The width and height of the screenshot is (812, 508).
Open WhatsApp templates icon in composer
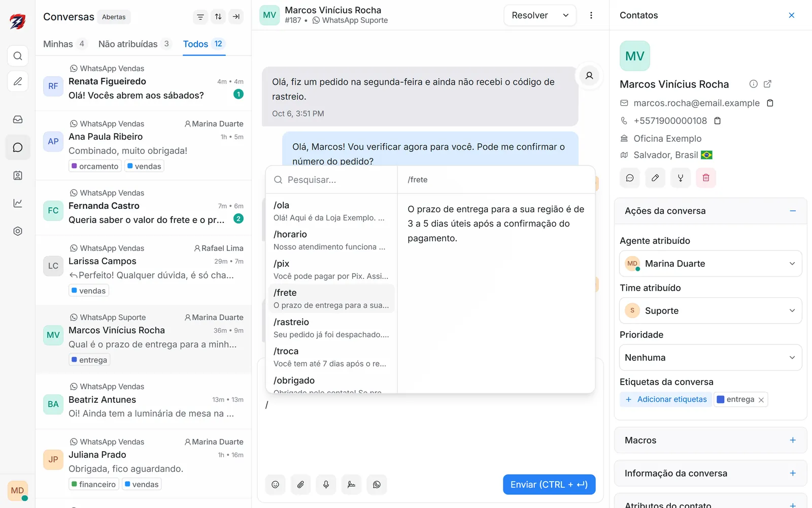pyautogui.click(x=377, y=485)
